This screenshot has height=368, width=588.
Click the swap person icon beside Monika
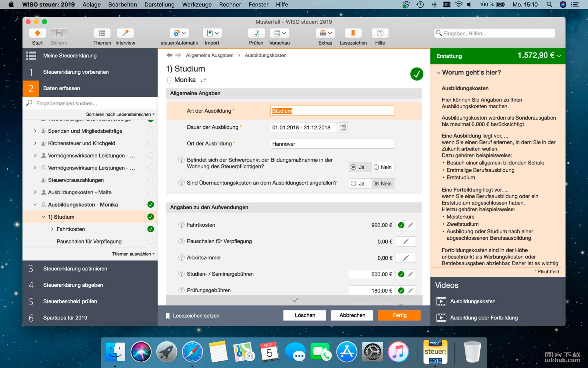[203, 80]
